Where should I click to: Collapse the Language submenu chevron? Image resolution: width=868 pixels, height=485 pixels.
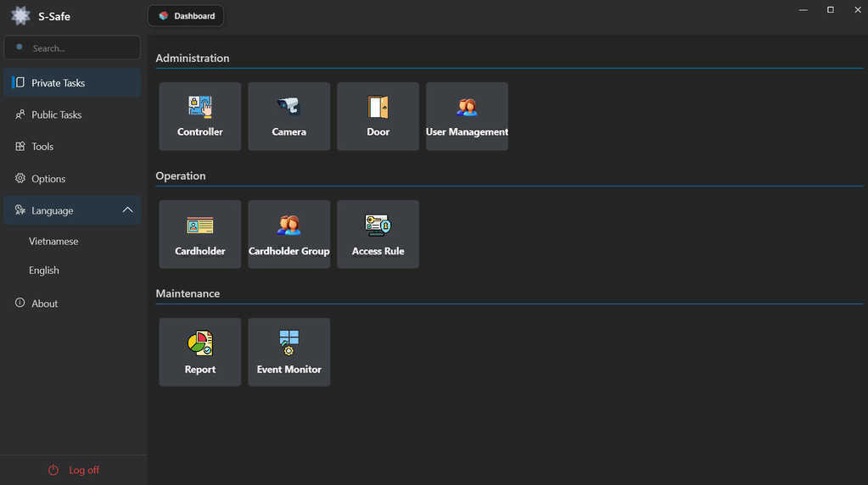[128, 210]
